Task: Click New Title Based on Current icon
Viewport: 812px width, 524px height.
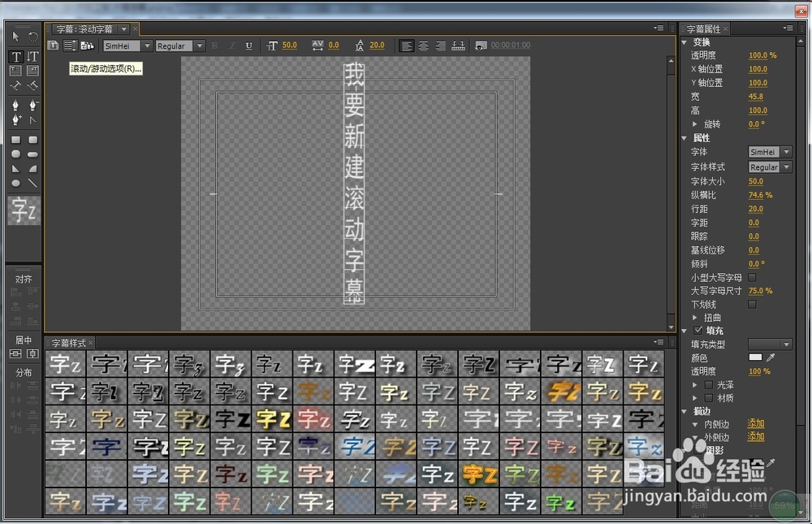Action: 53,45
